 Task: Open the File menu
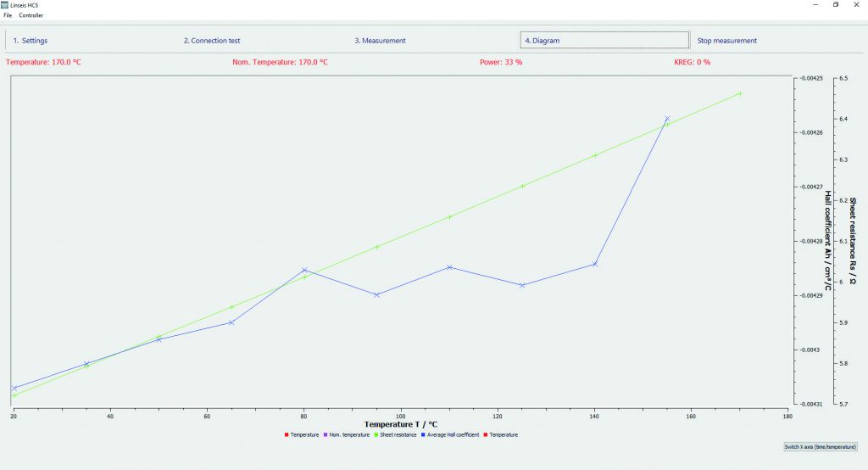[x=8, y=15]
